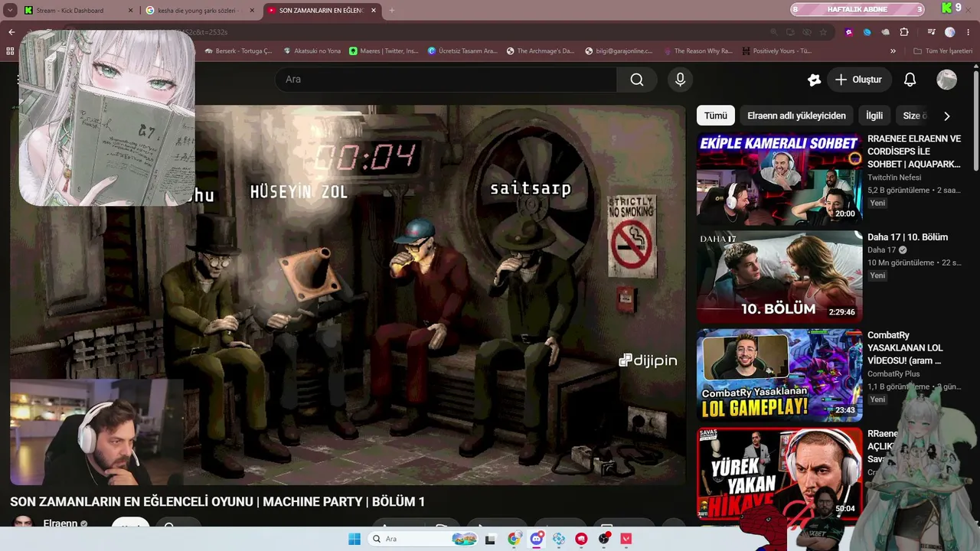Viewport: 980px width, 551px height.
Task: Open the Elraenn channel name below the video
Action: (60, 524)
